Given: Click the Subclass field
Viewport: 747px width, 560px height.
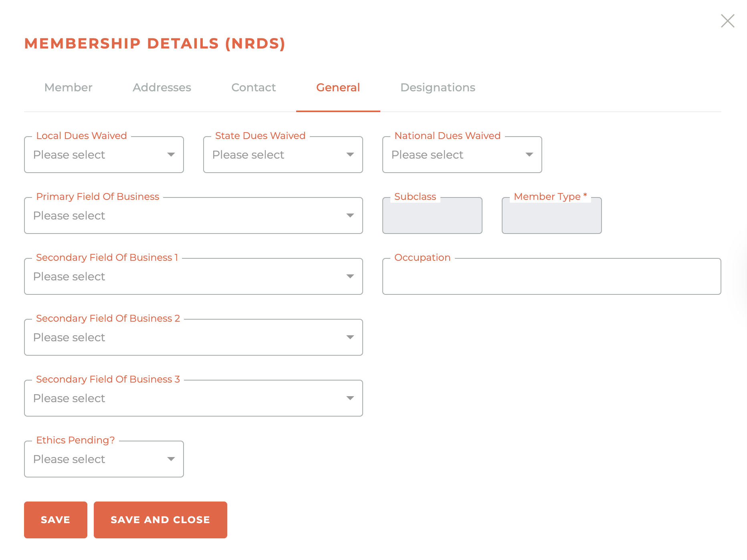Looking at the screenshot, I should [432, 216].
